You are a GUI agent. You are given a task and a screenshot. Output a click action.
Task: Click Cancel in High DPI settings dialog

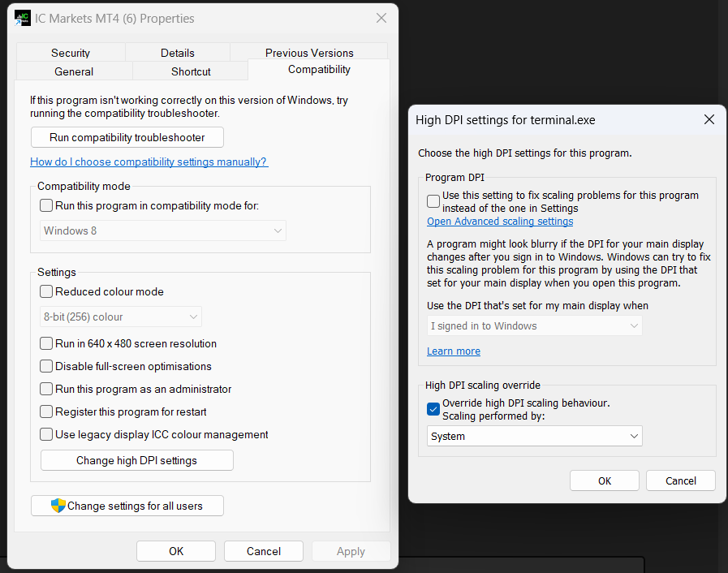[x=681, y=480]
